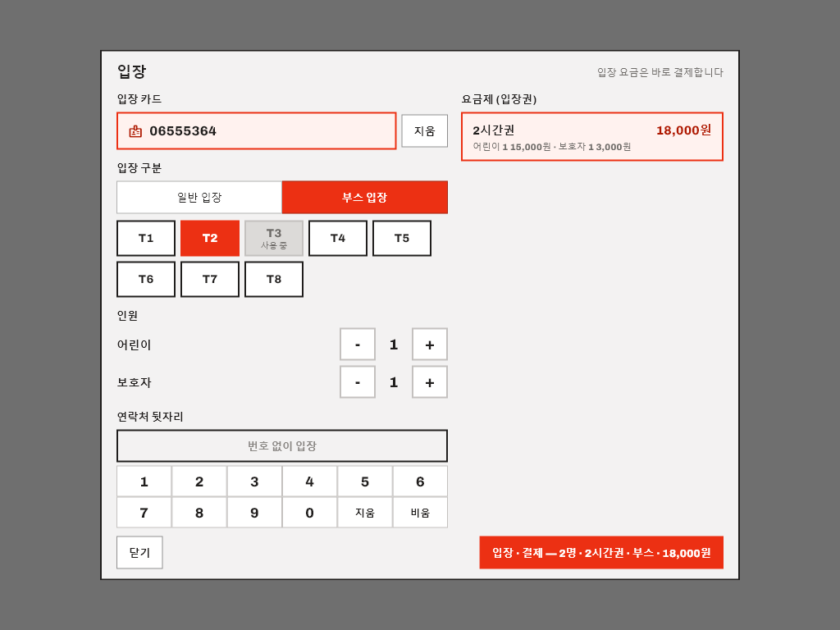Select booth T6
The image size is (840, 630).
click(146, 279)
